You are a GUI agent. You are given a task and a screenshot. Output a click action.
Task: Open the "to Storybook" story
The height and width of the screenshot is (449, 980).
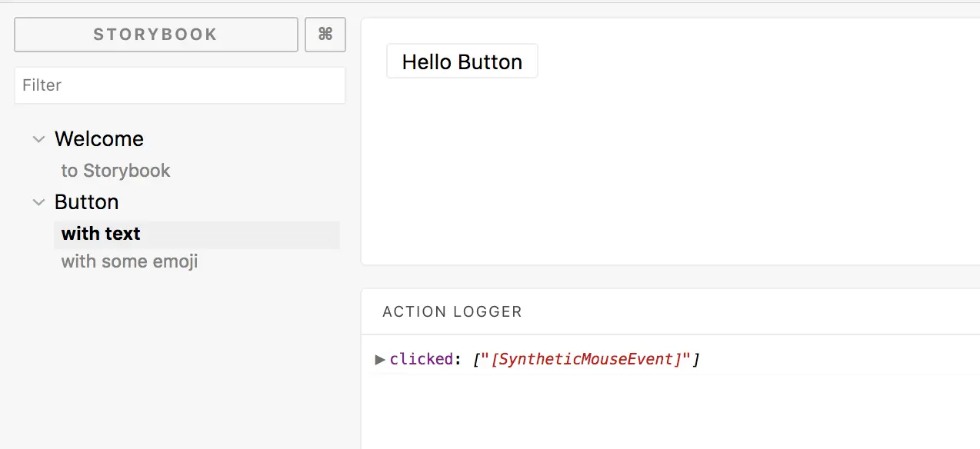(115, 171)
